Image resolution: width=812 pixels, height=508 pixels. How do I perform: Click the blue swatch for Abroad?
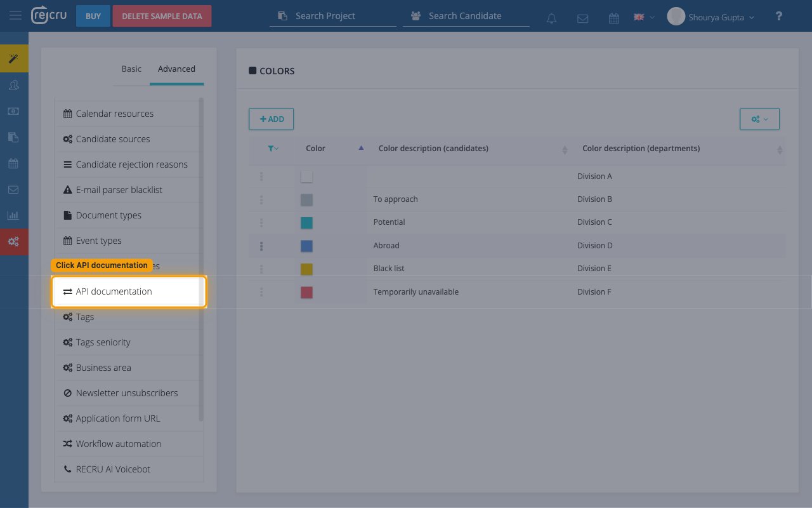coord(306,246)
